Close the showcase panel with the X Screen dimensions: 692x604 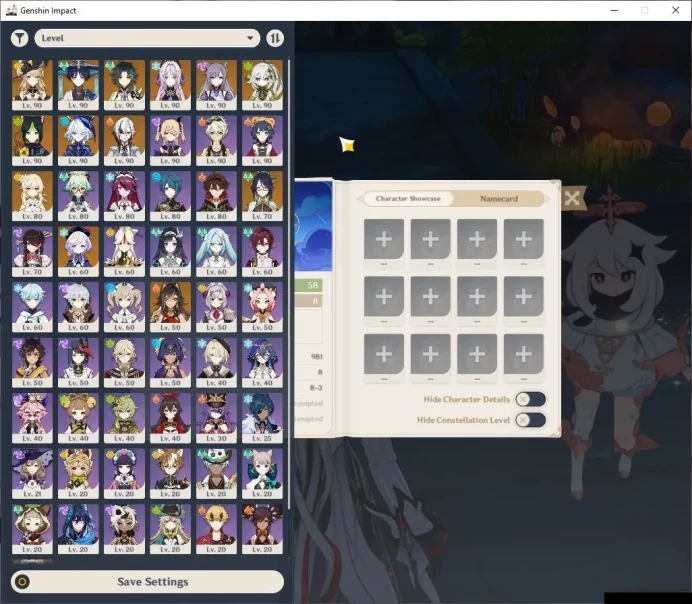click(572, 198)
